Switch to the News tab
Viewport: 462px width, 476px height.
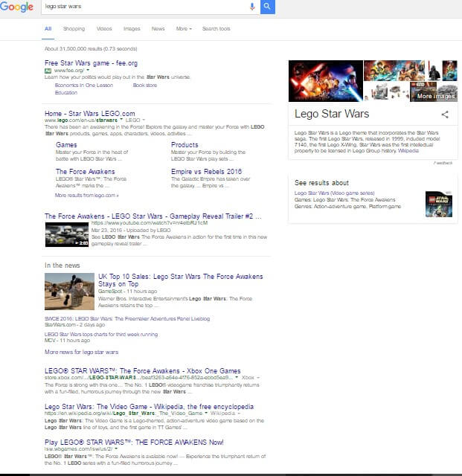point(158,29)
